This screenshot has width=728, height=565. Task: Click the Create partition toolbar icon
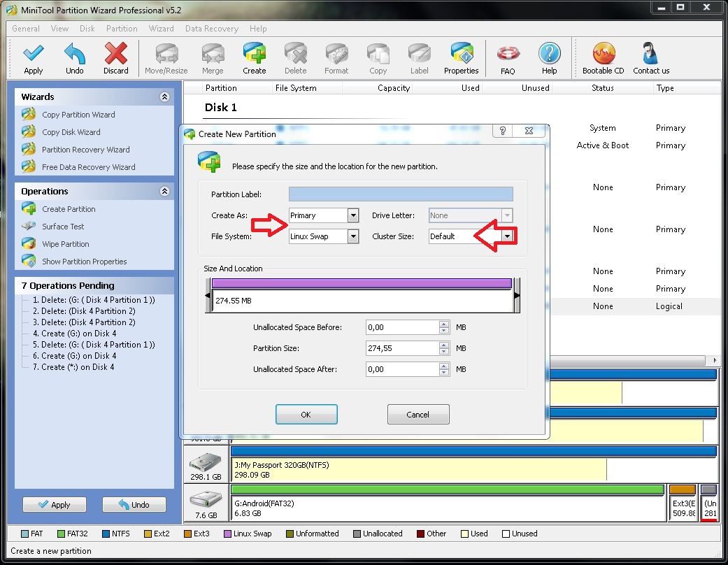tap(255, 53)
